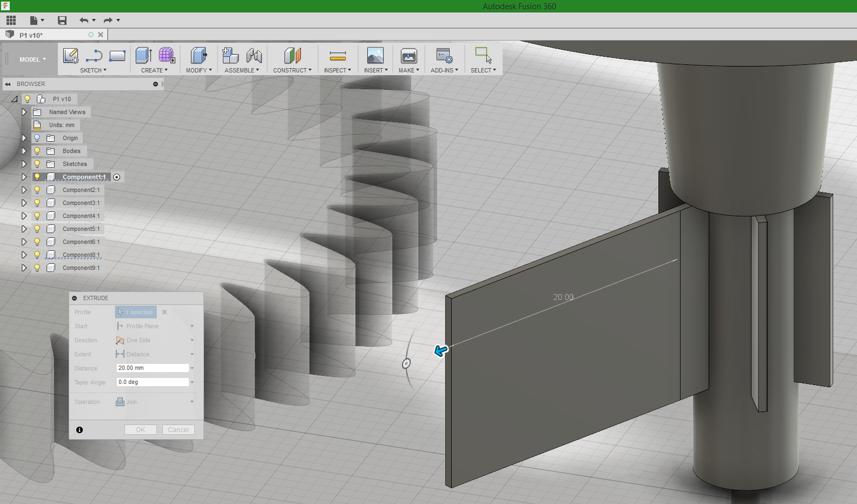Toggle visibility bulb of Bodies folder
This screenshot has height=504, width=857.
[37, 151]
